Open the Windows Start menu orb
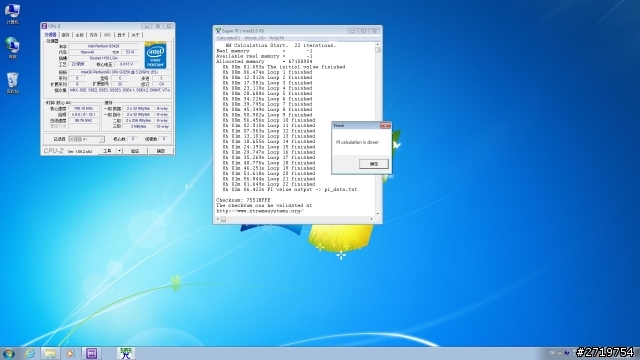The height and width of the screenshot is (360, 640). 9,353
